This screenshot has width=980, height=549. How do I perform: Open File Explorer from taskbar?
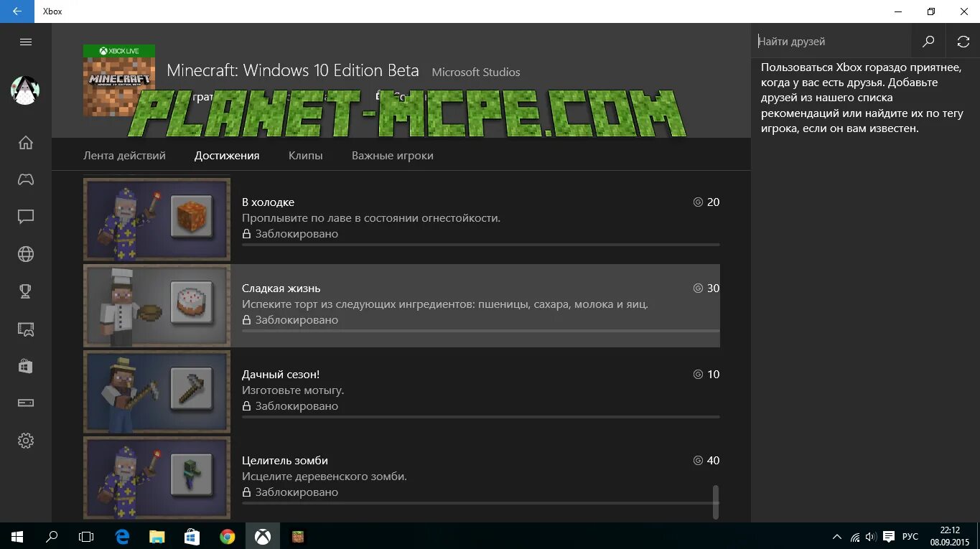pyautogui.click(x=157, y=536)
